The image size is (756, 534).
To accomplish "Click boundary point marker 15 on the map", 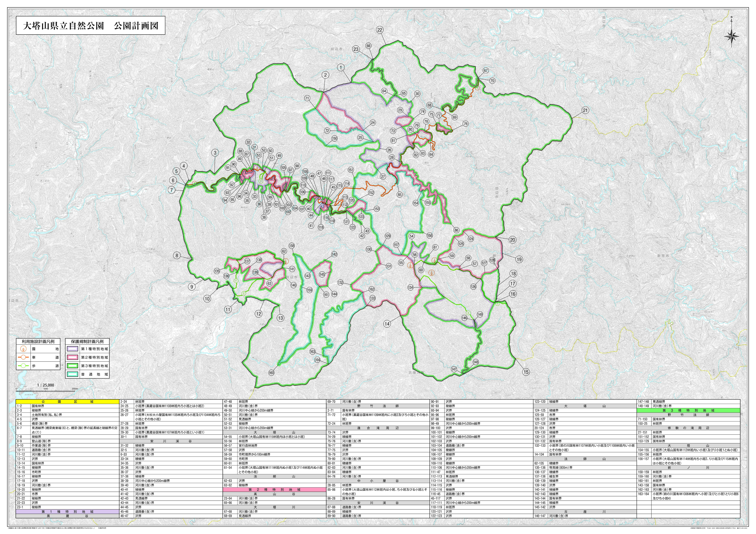I will pyautogui.click(x=526, y=372).
